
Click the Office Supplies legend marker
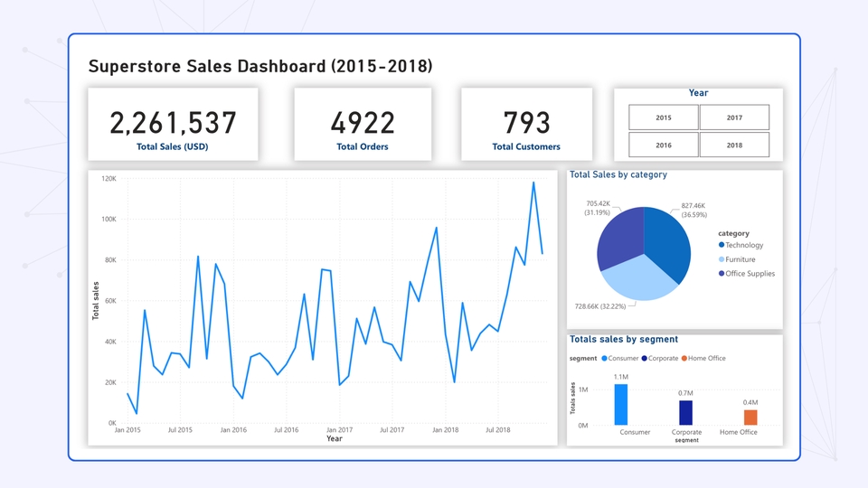(x=722, y=274)
